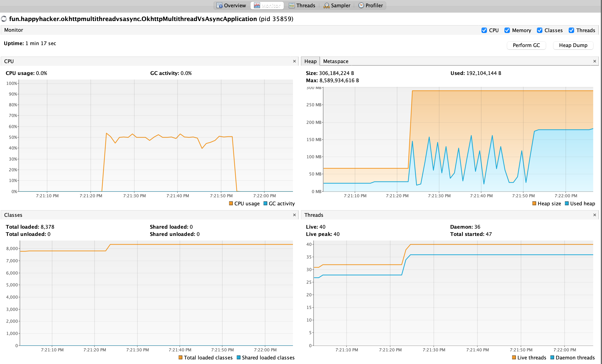The width and height of the screenshot is (602, 364).
Task: Open the Threads tab in top bar
Action: [302, 5]
